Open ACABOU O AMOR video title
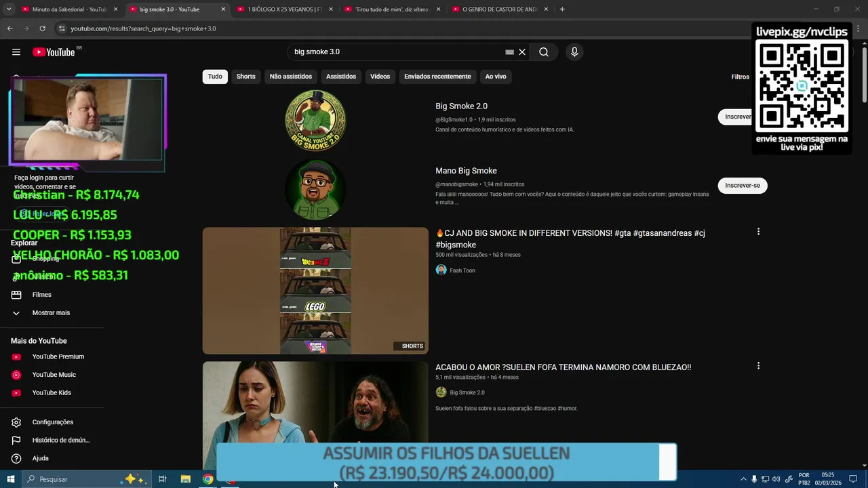The image size is (868, 488). [563, 367]
